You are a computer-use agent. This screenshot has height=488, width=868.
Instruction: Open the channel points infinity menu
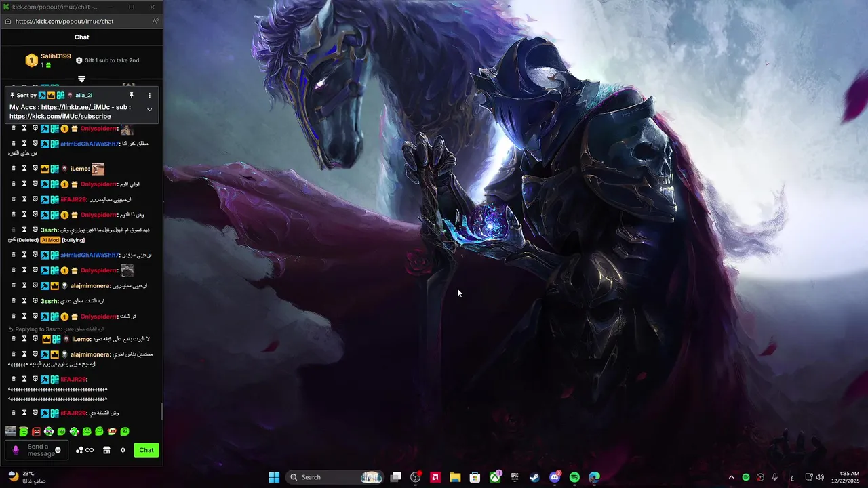(x=85, y=450)
